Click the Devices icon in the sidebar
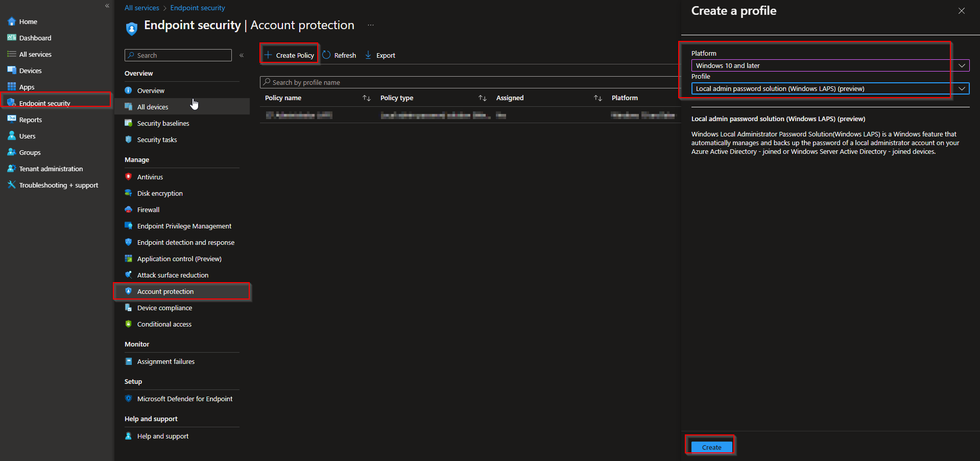 click(11, 70)
